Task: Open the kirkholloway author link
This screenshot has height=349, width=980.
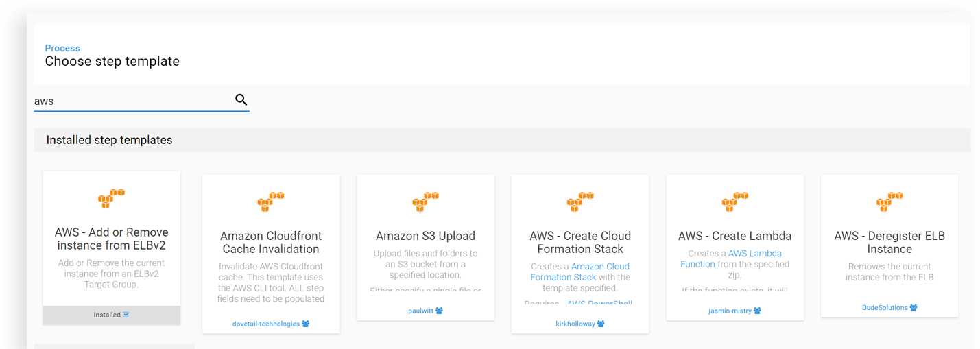Action: coord(575,324)
